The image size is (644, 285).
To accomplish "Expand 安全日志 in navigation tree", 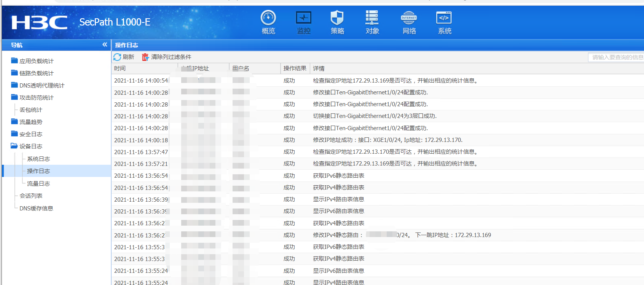I will 31,134.
